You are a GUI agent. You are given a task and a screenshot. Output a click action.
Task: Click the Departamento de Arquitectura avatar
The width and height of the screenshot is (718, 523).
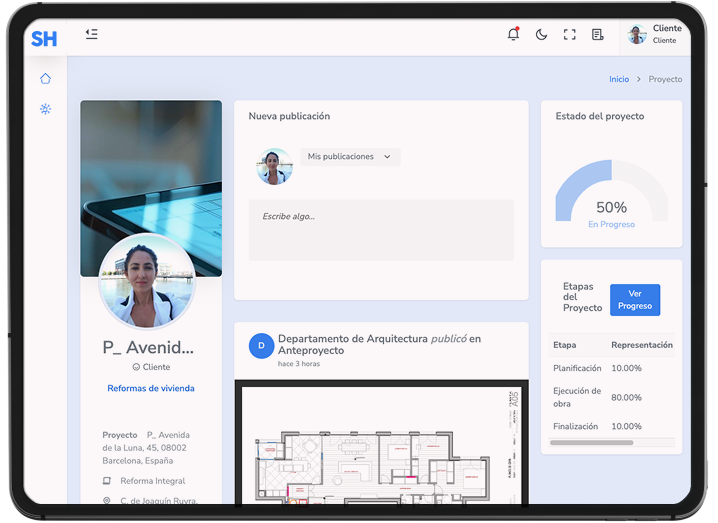[261, 345]
